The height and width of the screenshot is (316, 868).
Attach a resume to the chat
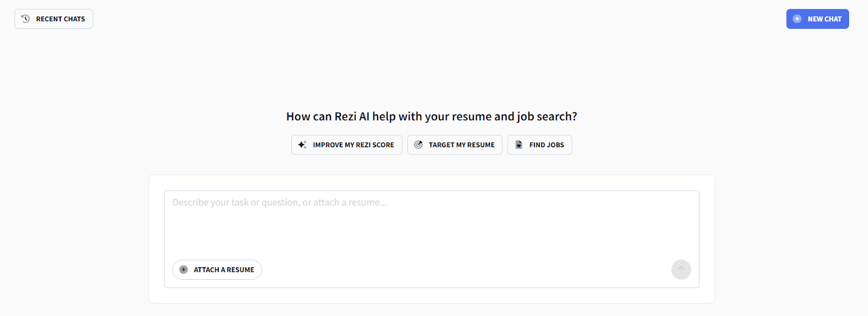[217, 270]
